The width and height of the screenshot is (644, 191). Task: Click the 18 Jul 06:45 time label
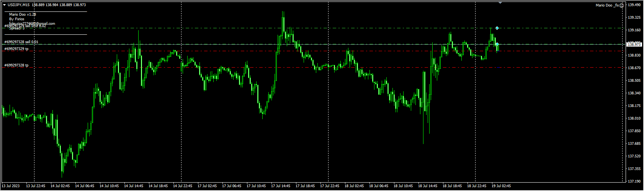pyautogui.click(x=379, y=186)
